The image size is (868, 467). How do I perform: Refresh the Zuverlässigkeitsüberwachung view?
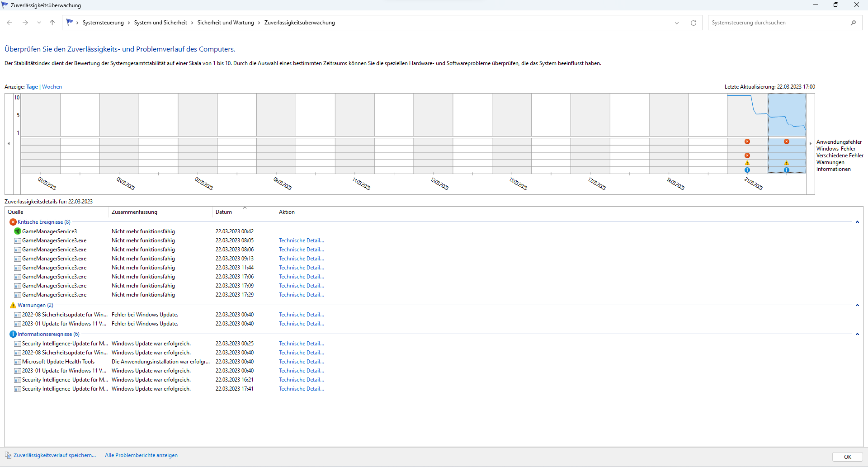pos(693,23)
